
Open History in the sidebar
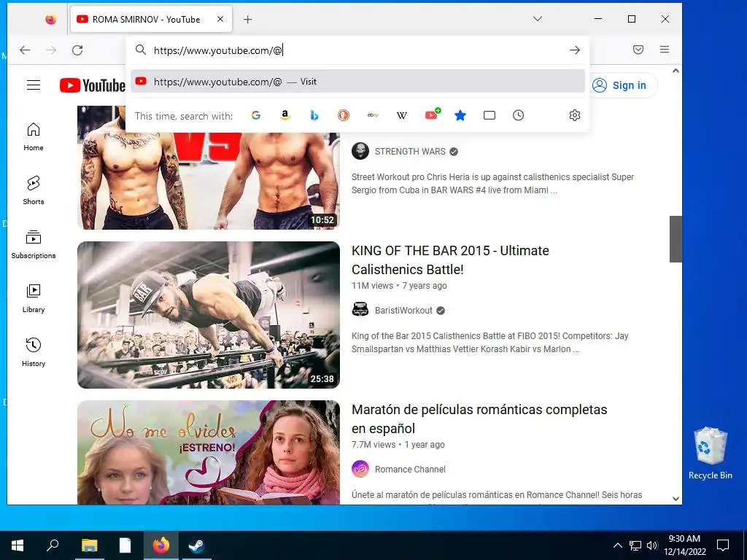(34, 352)
